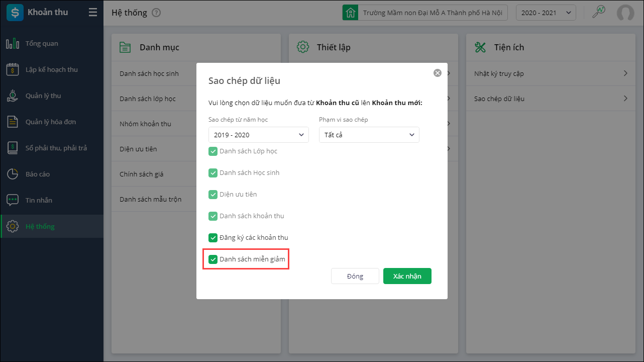Open the 2020 - 2021 school year dropdown

point(546,13)
